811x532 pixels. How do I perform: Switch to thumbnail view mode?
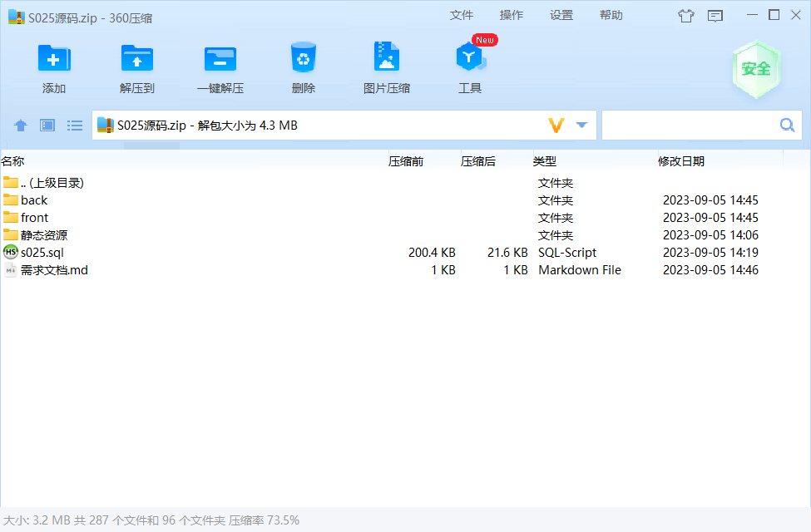47,125
